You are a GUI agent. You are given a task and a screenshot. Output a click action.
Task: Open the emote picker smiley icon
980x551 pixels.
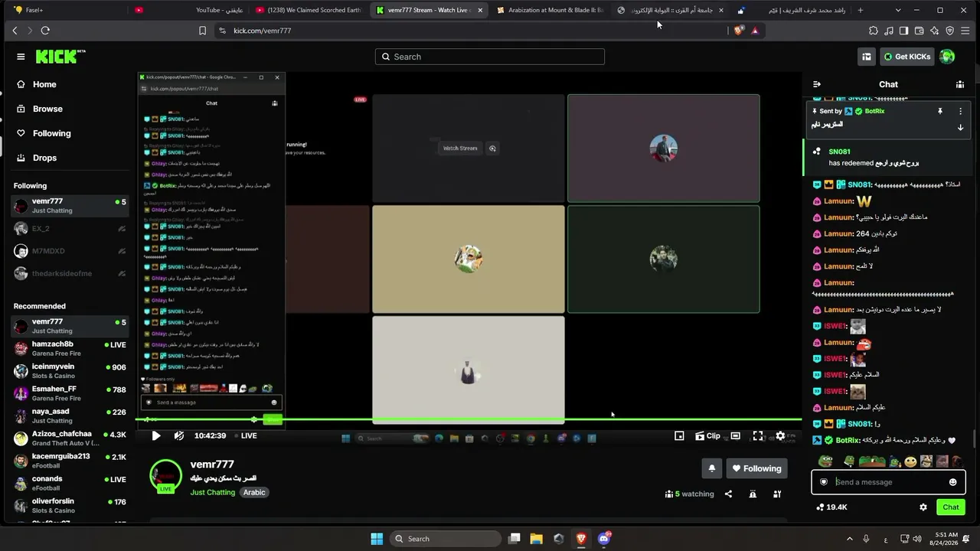click(952, 482)
